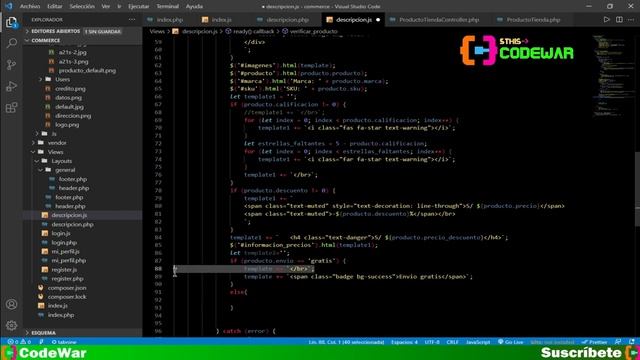Click the line and column indicator
Screen dimensions: 640x360
(346, 342)
